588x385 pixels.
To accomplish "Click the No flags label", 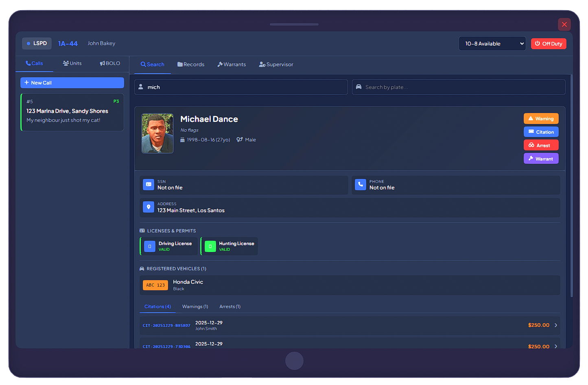I will coord(190,130).
